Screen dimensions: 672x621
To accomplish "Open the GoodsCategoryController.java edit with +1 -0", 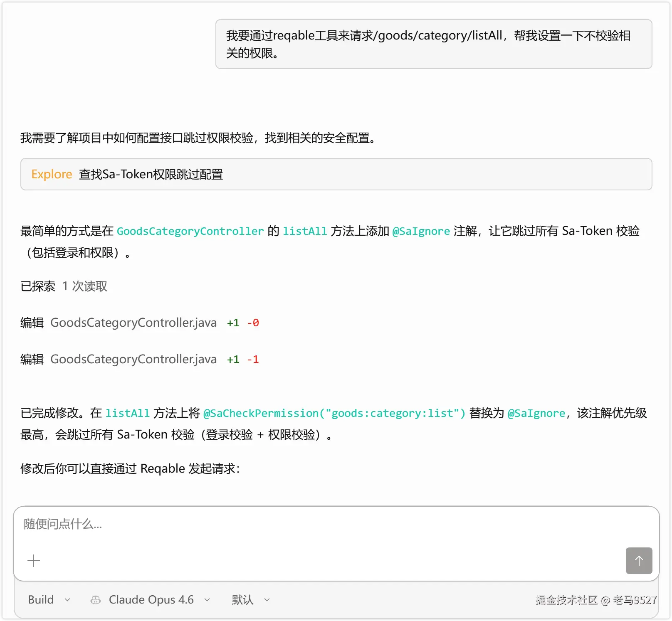I will point(140,323).
